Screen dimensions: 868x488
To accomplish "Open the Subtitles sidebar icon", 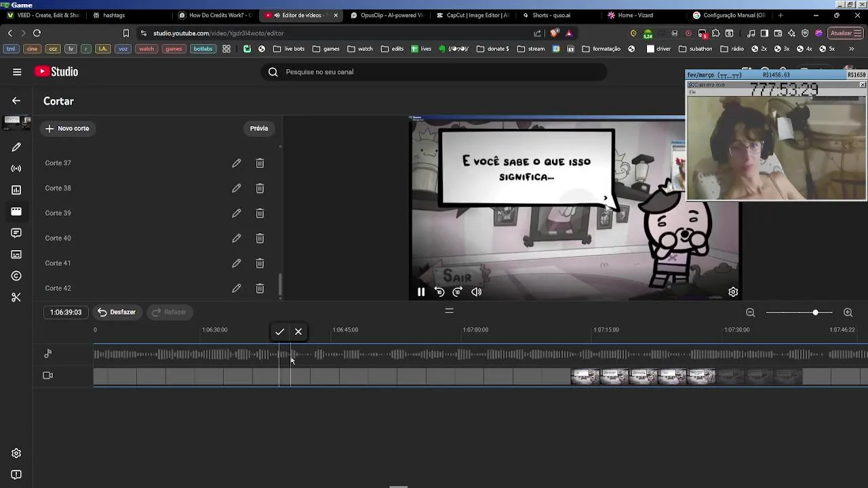I will [16, 255].
